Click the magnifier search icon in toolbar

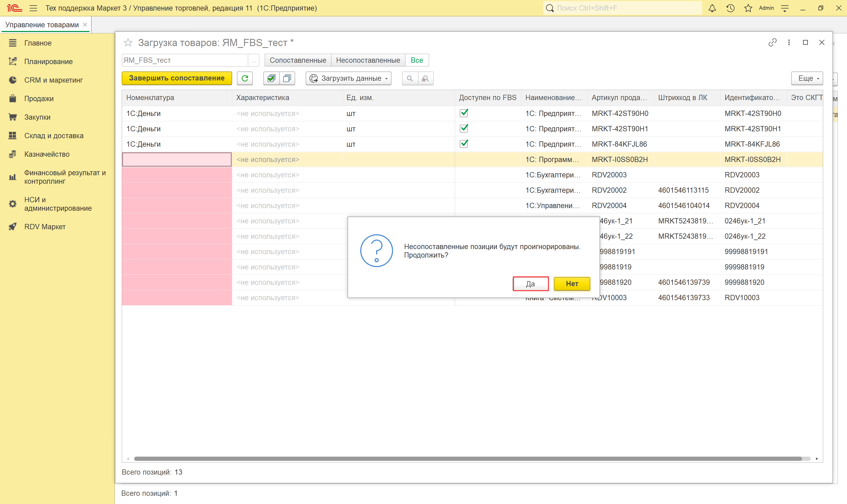tap(409, 78)
